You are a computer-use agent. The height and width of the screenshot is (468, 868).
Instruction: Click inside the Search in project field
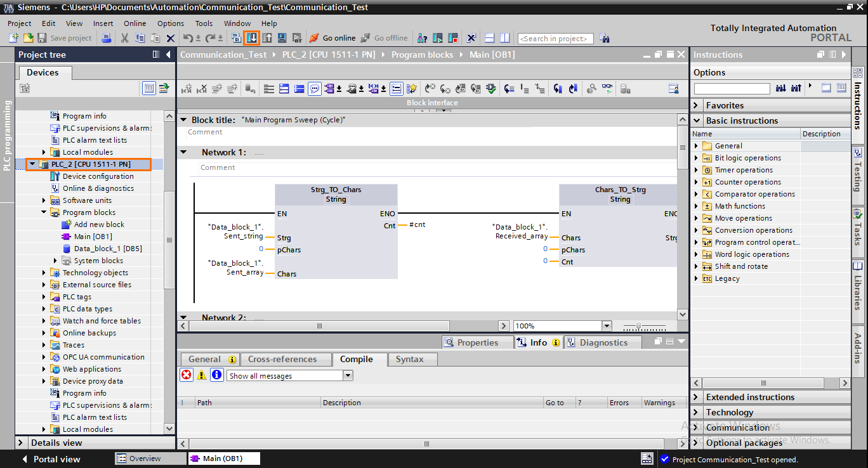pos(555,38)
